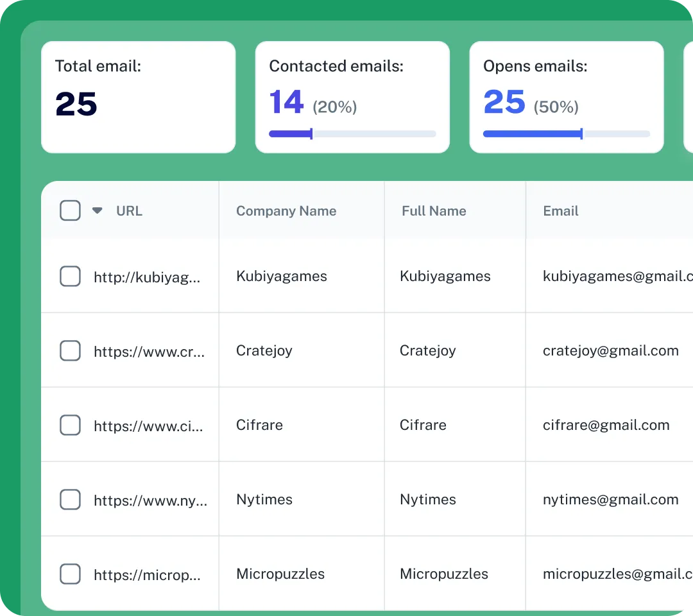
Task: Select the Cifrare row checkbox
Action: point(70,425)
